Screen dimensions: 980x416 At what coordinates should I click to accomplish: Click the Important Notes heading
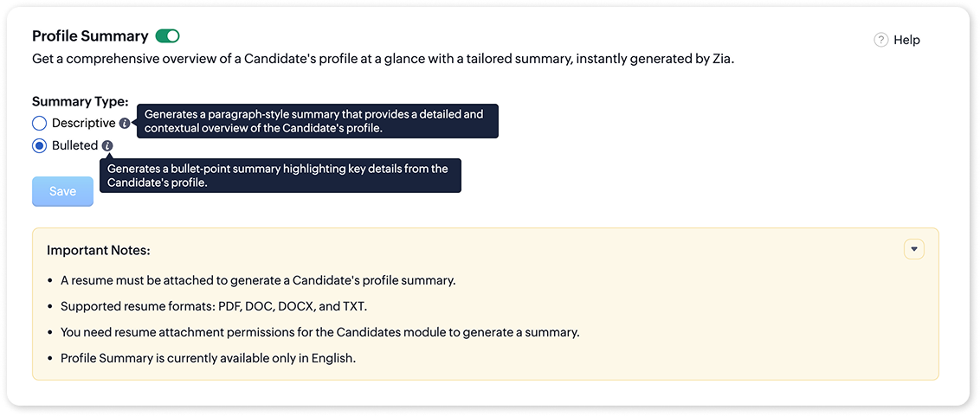coord(99,250)
